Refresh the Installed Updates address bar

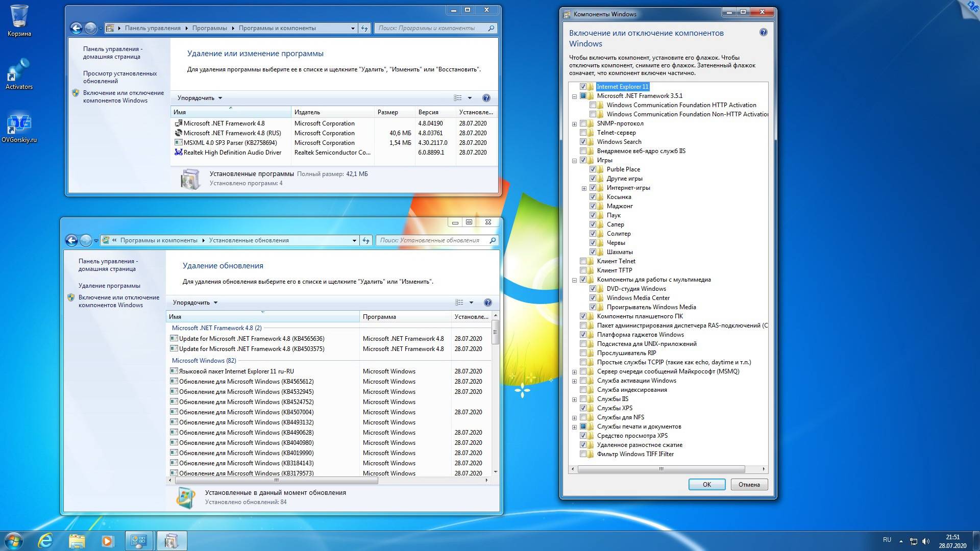[366, 240]
